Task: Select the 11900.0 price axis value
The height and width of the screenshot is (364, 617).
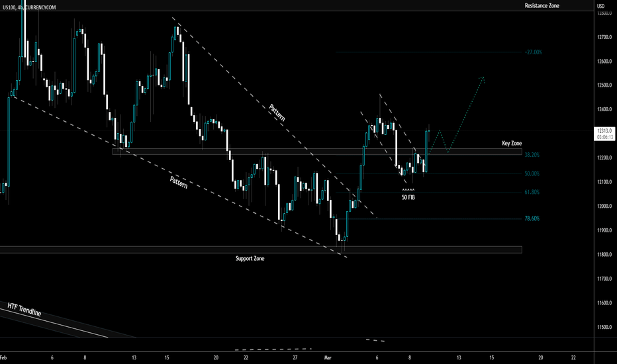Action: tap(604, 230)
